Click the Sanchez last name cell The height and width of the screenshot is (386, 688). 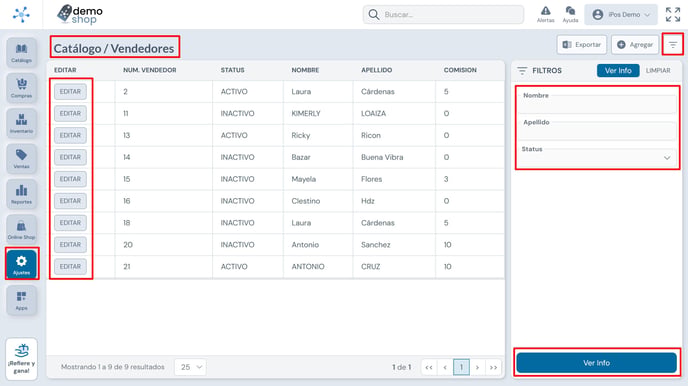[376, 245]
